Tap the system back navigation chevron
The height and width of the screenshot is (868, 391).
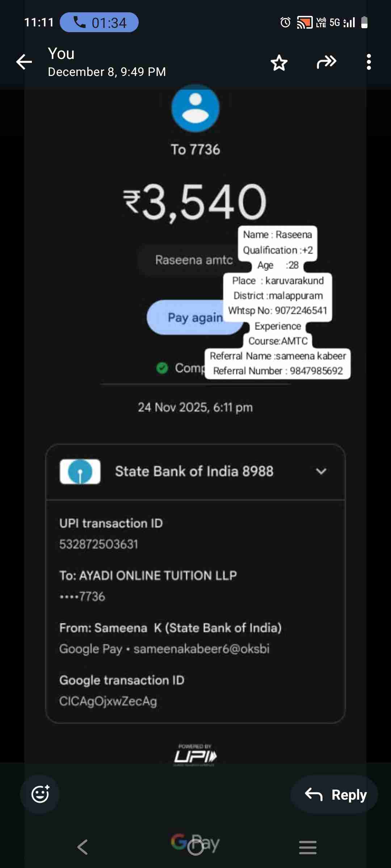[x=83, y=847]
